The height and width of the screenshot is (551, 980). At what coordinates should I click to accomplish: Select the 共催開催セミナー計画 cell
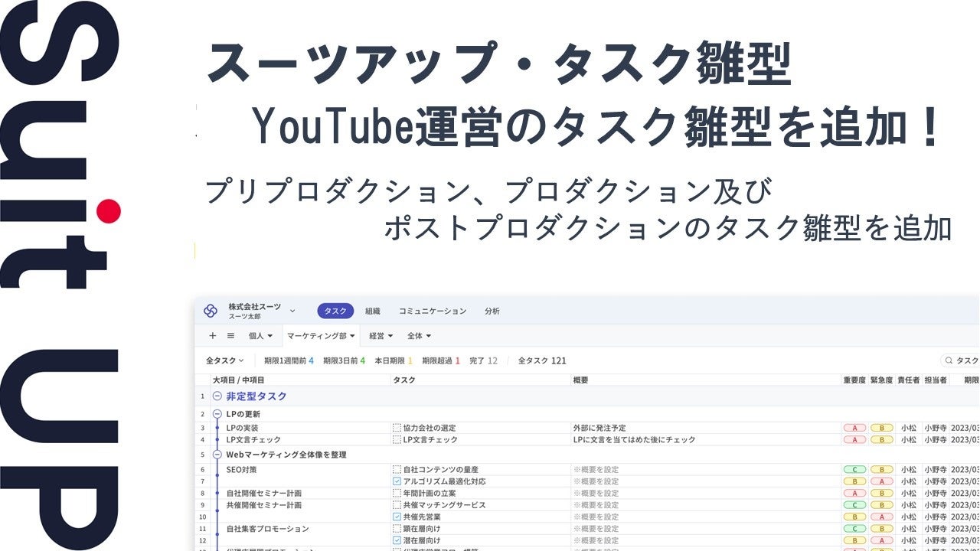pos(264,505)
